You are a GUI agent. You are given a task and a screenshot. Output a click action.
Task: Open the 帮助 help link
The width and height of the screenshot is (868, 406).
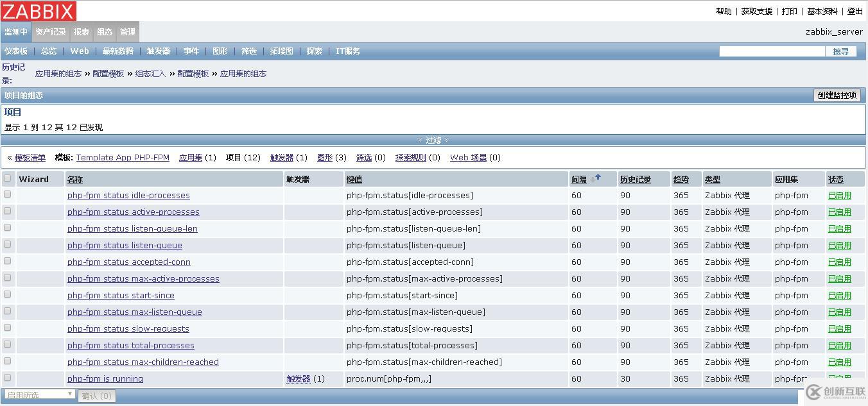(x=724, y=12)
